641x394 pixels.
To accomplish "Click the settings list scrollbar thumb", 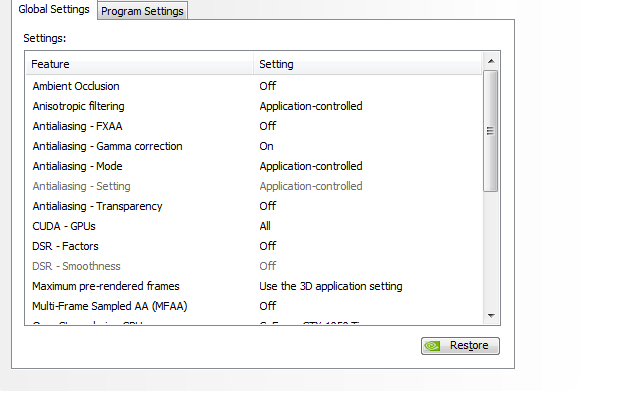I will pyautogui.click(x=490, y=131).
